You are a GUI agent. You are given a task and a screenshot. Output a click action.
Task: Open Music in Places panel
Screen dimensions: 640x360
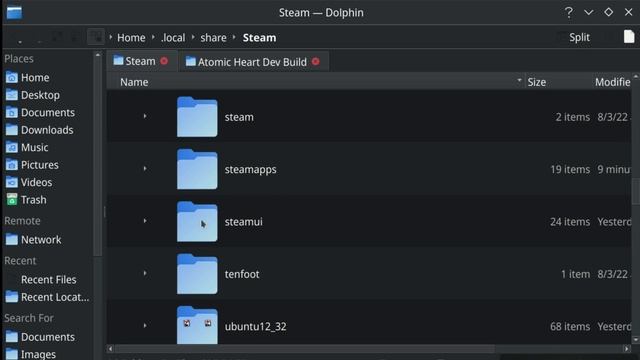pyautogui.click(x=27, y=147)
